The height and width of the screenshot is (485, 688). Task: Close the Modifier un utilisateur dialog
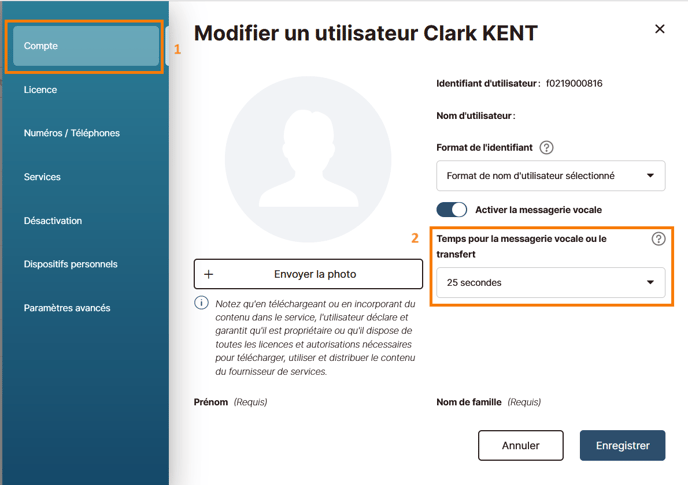pyautogui.click(x=659, y=29)
